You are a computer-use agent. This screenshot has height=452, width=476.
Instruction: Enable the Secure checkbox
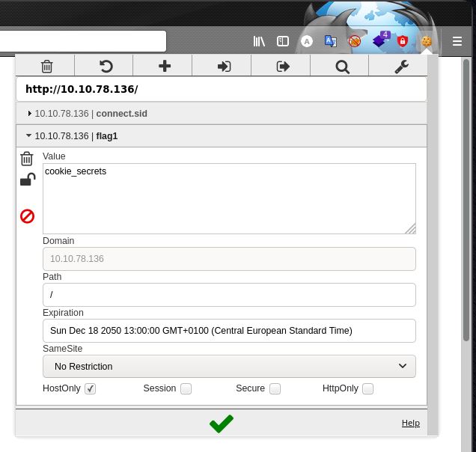(x=275, y=388)
